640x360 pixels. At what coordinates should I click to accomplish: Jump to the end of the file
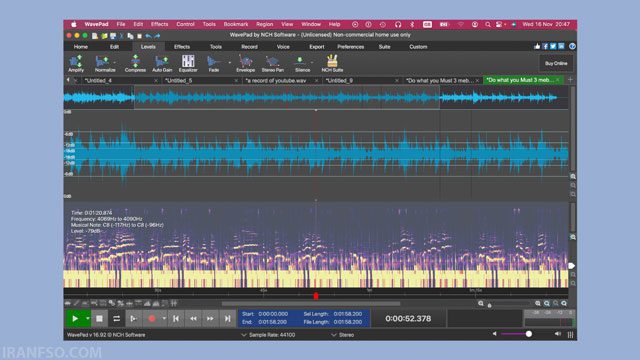click(227, 318)
